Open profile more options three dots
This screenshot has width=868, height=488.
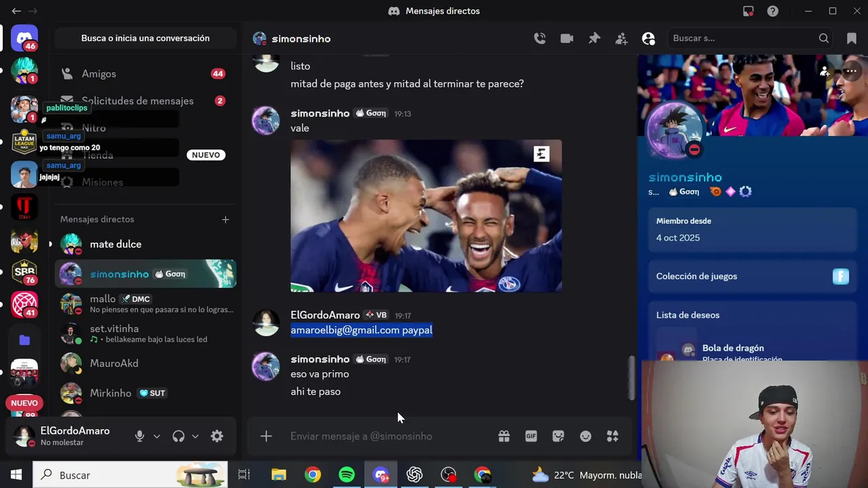(852, 70)
